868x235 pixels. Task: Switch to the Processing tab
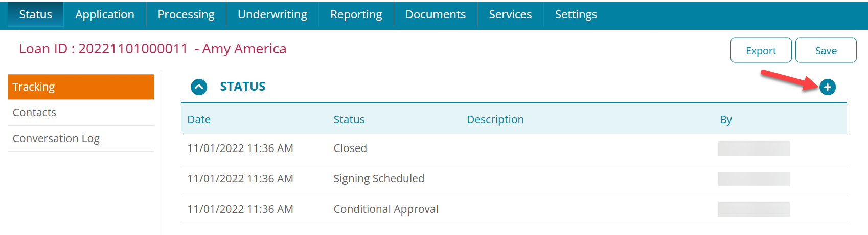(x=186, y=14)
